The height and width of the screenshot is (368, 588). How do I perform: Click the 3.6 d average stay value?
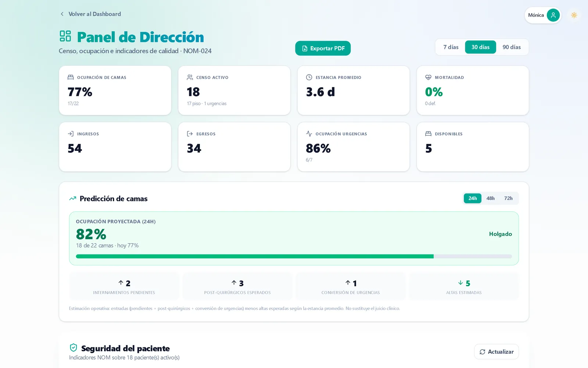(320, 92)
